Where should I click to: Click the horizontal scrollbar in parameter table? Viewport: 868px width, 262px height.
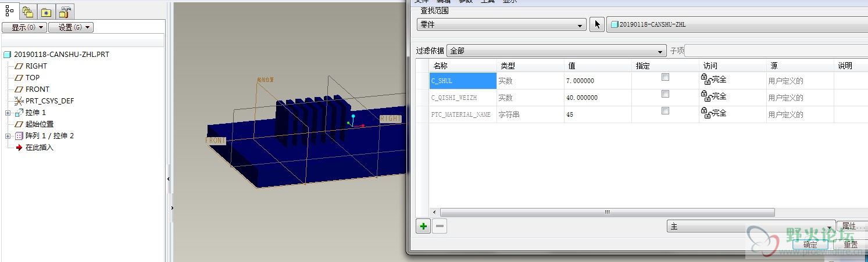pos(607,212)
